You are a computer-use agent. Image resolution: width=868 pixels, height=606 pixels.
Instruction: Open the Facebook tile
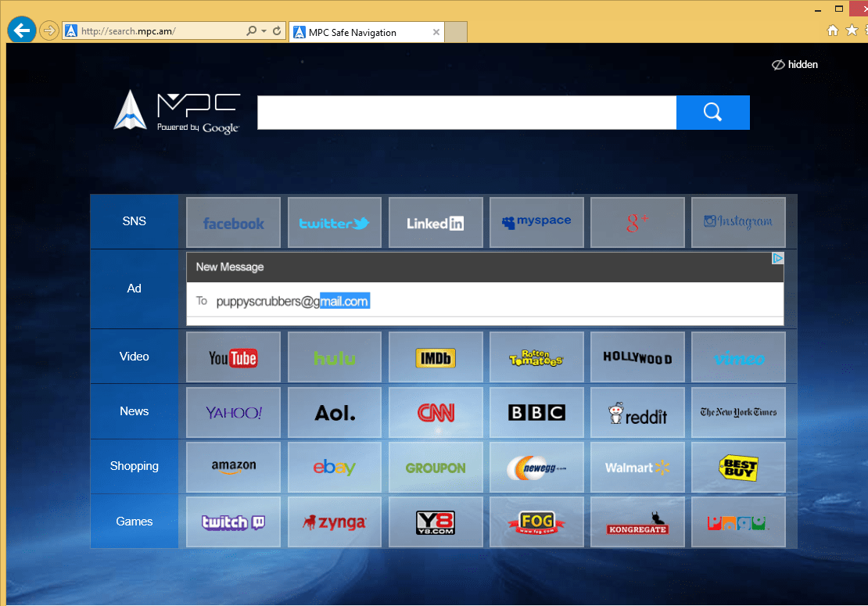[234, 223]
